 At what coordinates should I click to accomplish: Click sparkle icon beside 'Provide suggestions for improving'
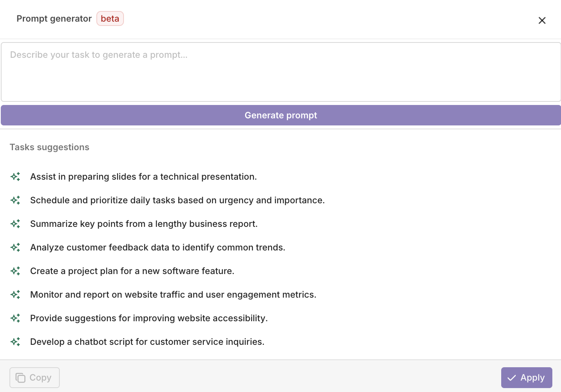(x=15, y=318)
